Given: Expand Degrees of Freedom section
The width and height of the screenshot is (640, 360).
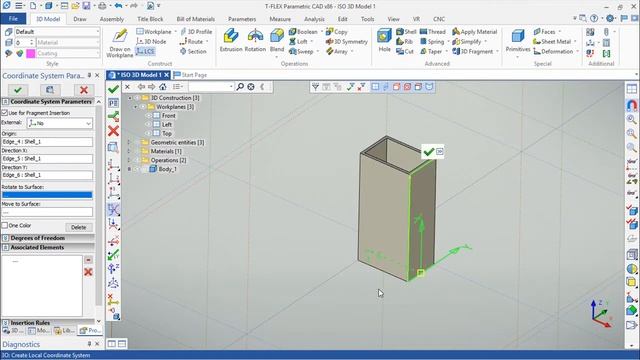Looking at the screenshot, I should 6,238.
